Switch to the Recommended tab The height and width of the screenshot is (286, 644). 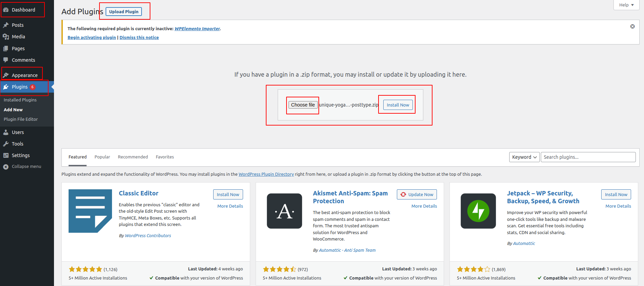click(x=133, y=157)
